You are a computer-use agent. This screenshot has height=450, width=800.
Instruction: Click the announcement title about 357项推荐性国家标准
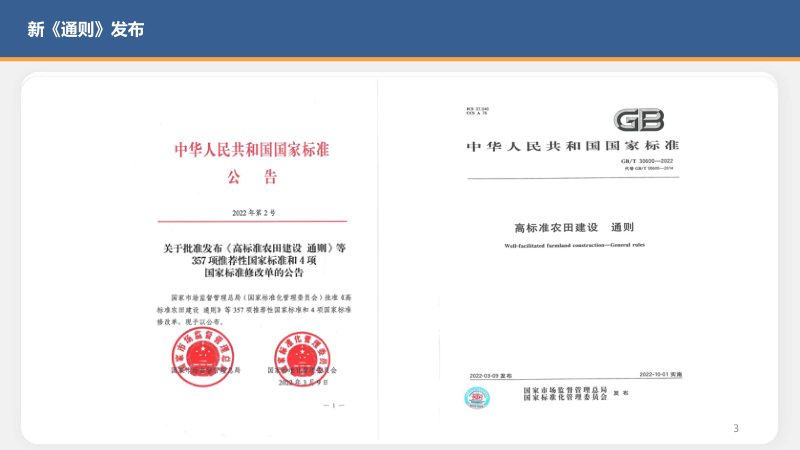pyautogui.click(x=254, y=260)
